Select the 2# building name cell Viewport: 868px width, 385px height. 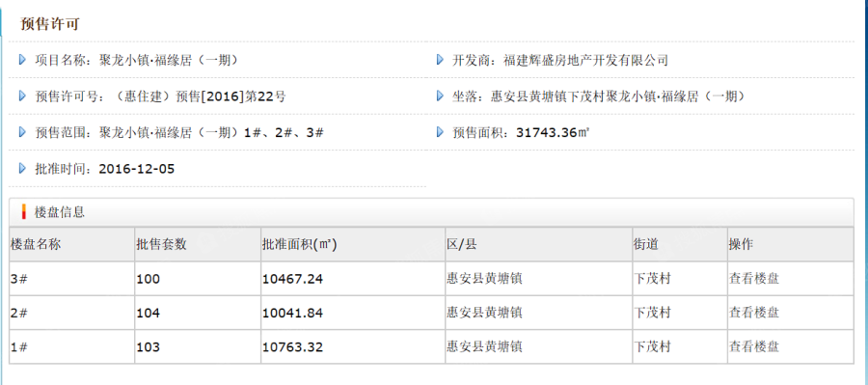tap(72, 313)
